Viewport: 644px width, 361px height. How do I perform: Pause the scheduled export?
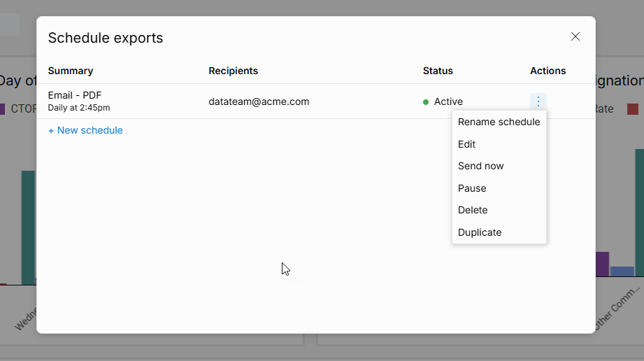(472, 188)
